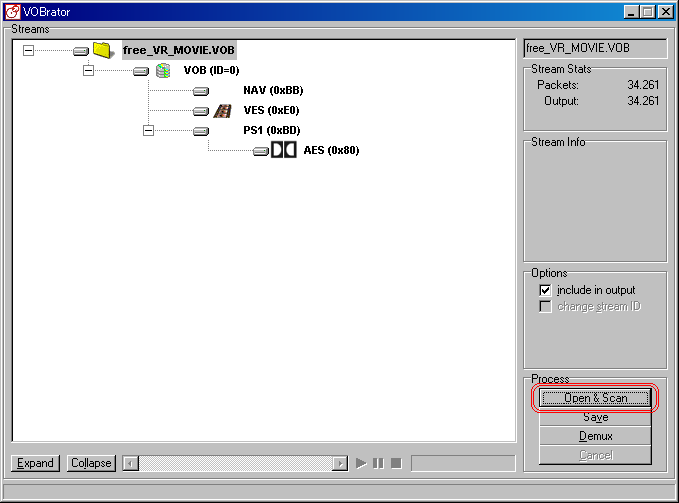Screen dimensions: 679x503
Task: Click the film strip icon beside VES (0xE0)
Action: (x=223, y=111)
